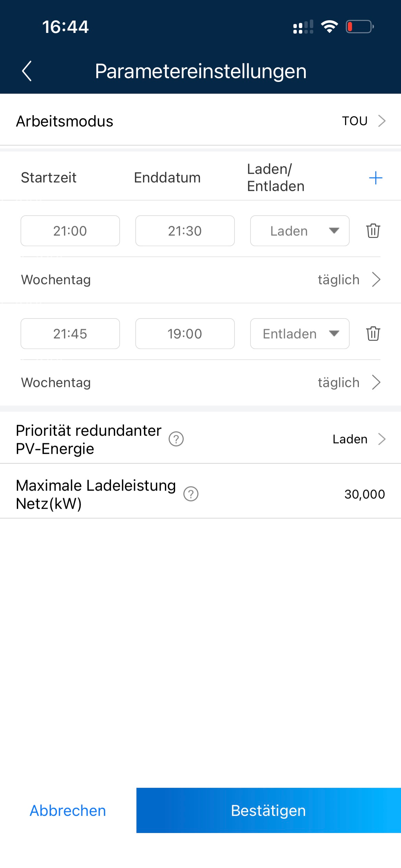
Task: Tap the battery status icon
Action: tap(360, 27)
